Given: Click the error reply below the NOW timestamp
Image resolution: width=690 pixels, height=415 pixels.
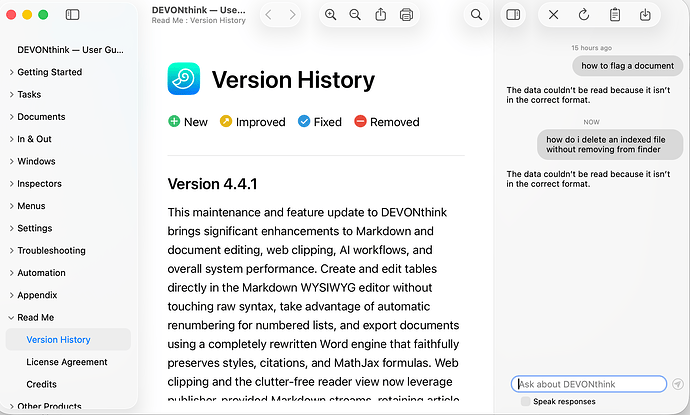Looking at the screenshot, I should (588, 179).
